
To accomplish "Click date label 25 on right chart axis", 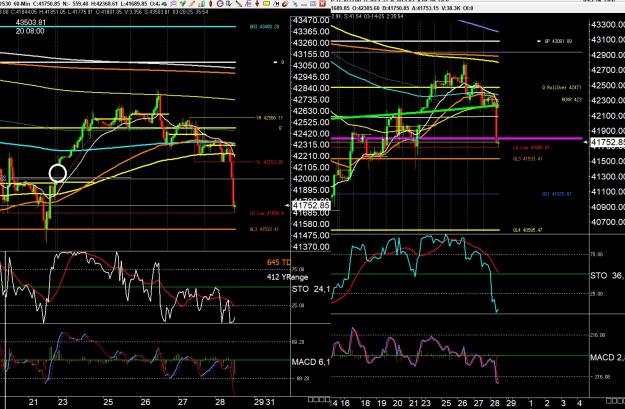I will [446, 403].
